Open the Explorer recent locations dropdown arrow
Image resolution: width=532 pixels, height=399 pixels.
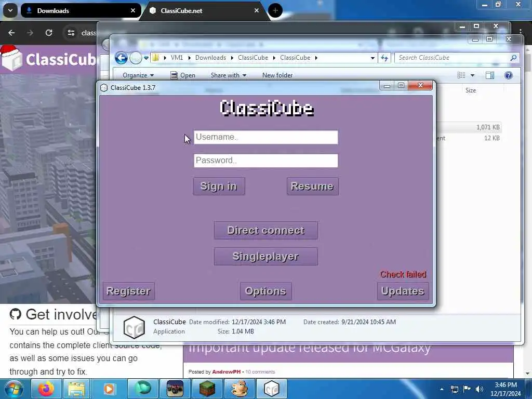coord(146,58)
